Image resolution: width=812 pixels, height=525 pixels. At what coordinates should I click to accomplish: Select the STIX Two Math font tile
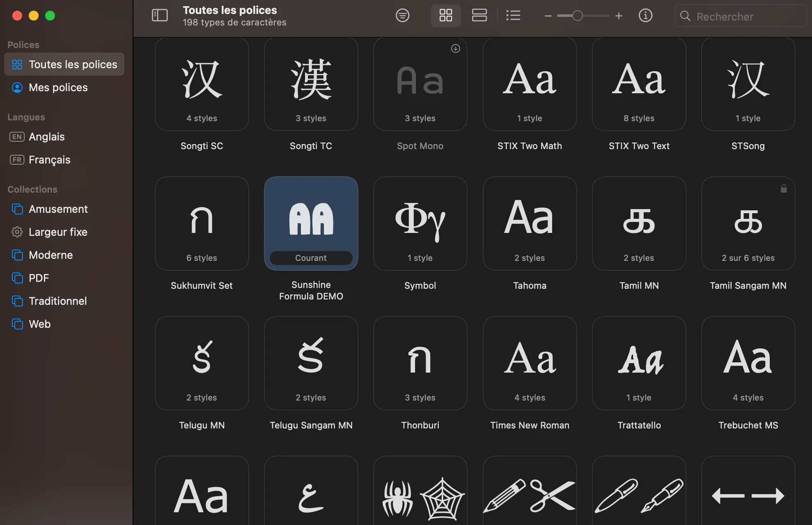[530, 84]
